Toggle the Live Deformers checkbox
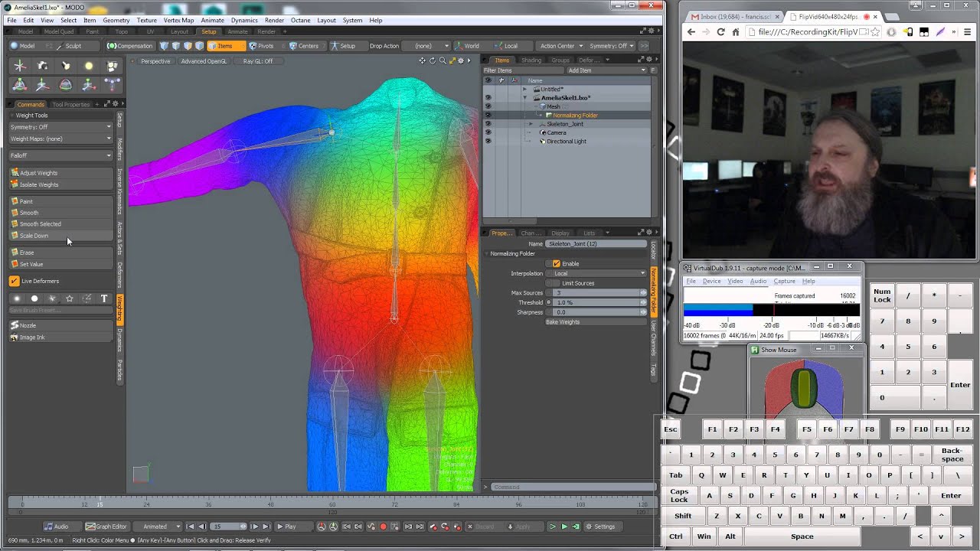 tap(15, 281)
